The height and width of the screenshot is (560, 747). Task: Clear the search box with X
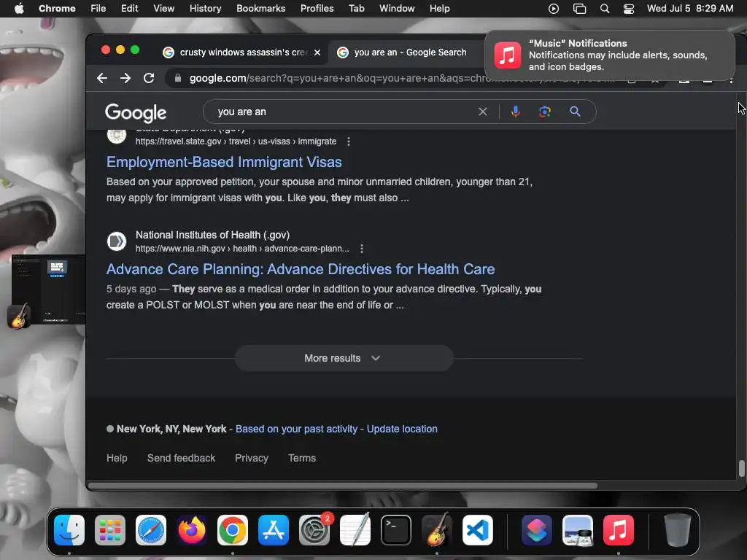click(483, 112)
